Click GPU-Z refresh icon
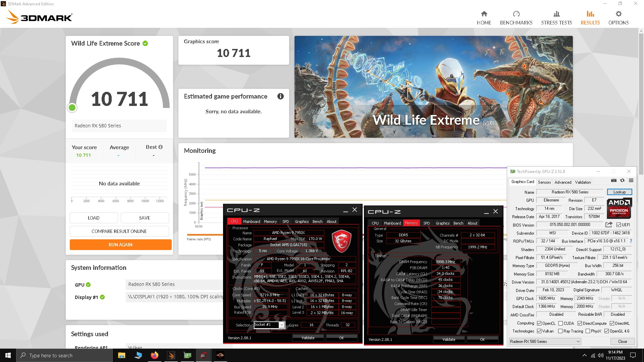 pyautogui.click(x=623, y=181)
